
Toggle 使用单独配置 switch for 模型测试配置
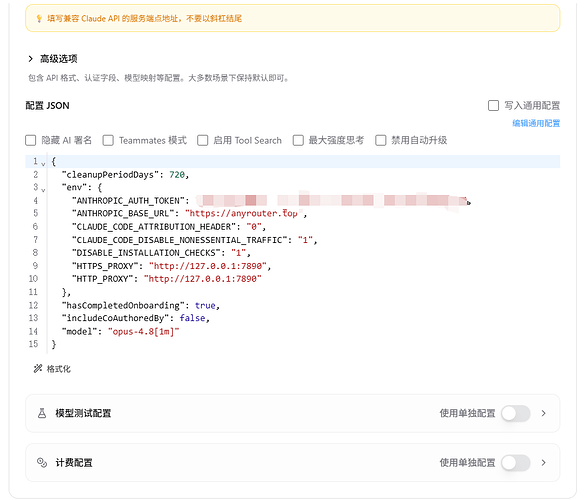[x=516, y=413]
